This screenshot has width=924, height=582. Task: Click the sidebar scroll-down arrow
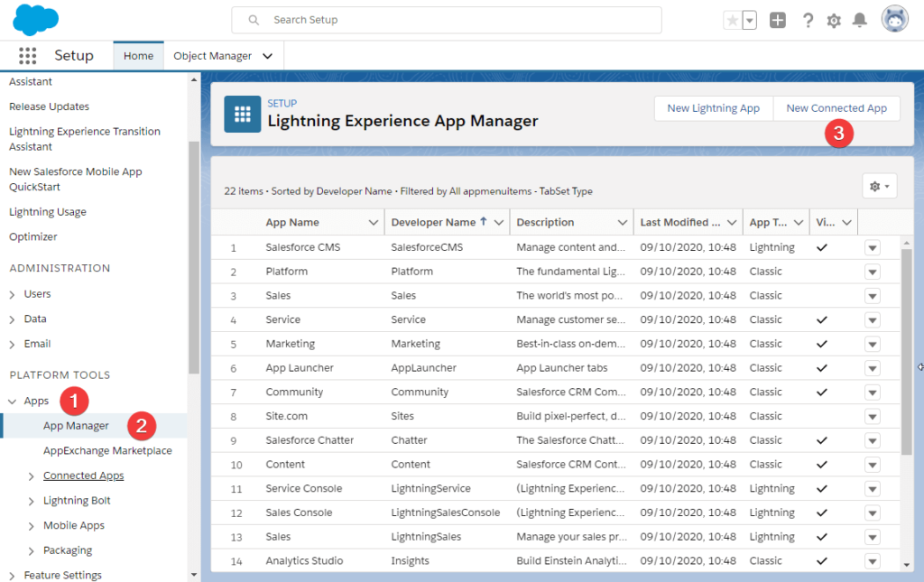(194, 575)
